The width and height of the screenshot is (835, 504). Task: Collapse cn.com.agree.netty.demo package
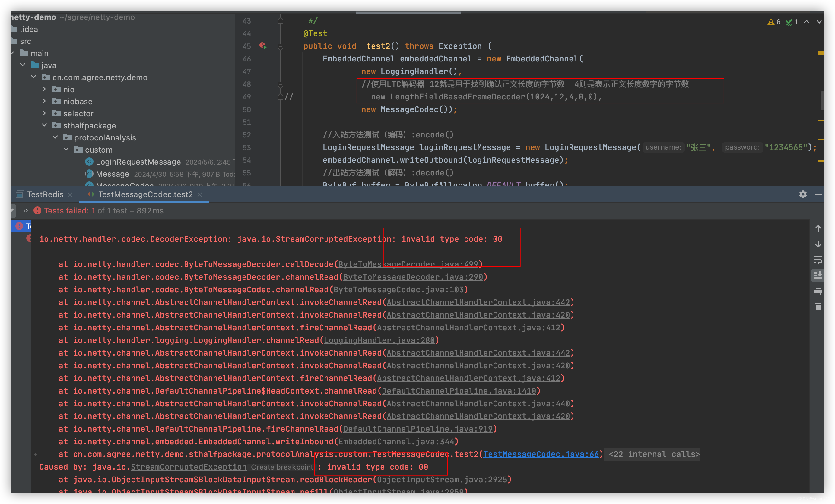coord(33,77)
